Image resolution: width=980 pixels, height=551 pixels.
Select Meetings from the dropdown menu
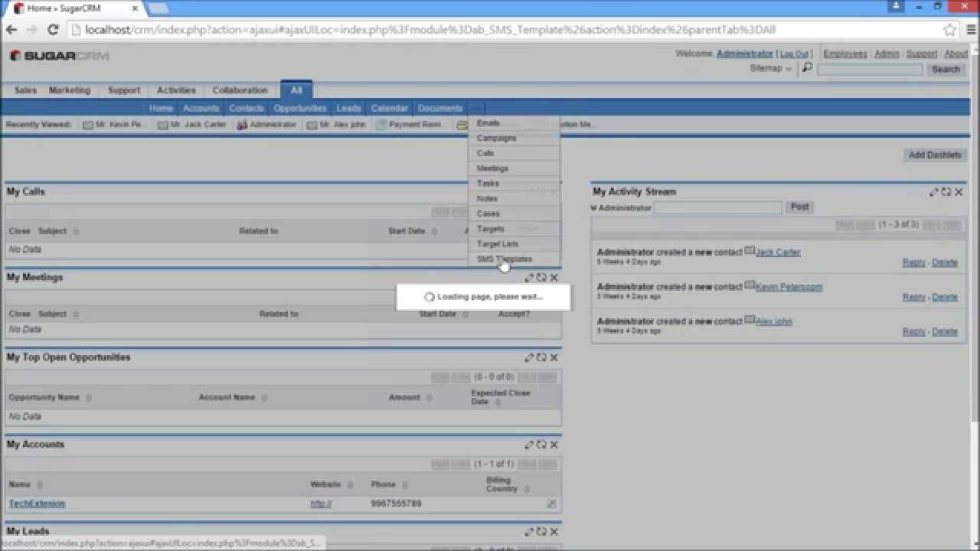point(514,168)
